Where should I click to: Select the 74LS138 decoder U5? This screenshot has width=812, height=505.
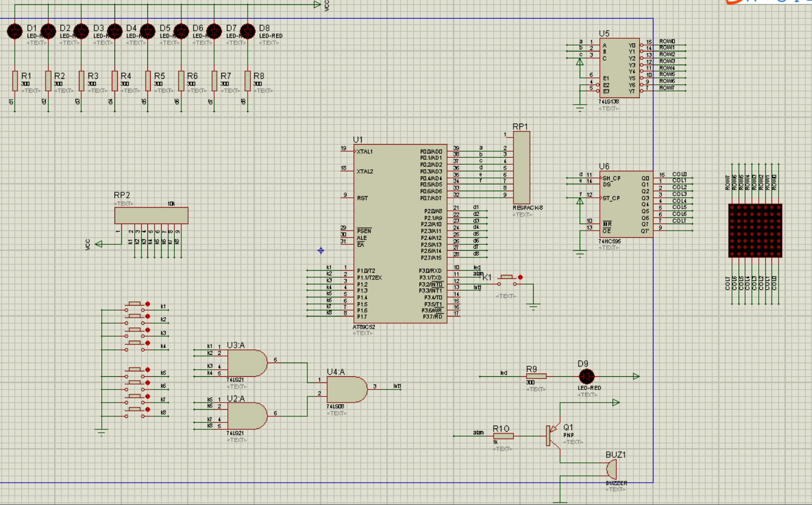tap(619, 68)
